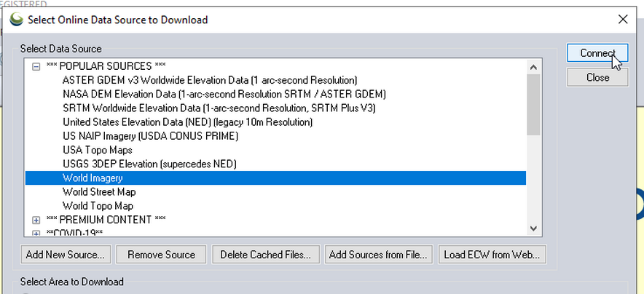The height and width of the screenshot is (294, 644).
Task: Open Add Sources from File dialog
Action: tap(379, 255)
